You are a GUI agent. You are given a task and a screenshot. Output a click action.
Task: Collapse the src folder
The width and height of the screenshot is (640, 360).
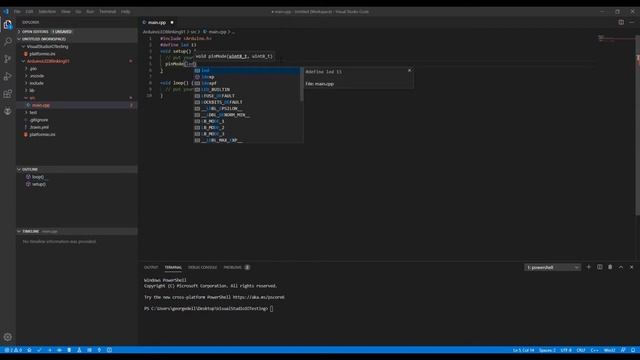77,98
